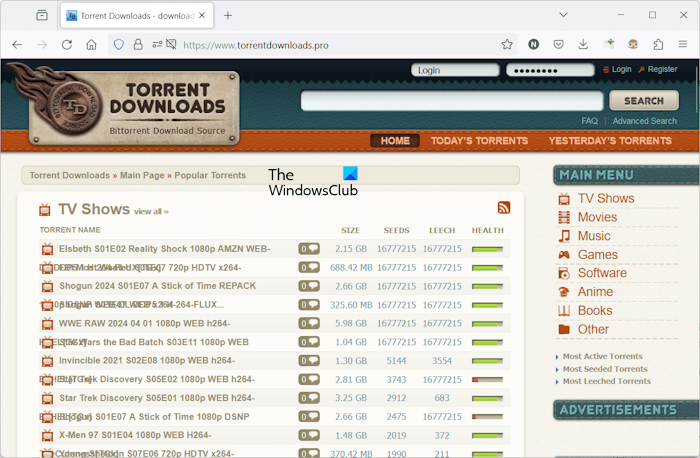Viewport: 700px width, 458px height.
Task: Open comments bubble for Elsbeth S01E02 row
Action: (x=309, y=249)
